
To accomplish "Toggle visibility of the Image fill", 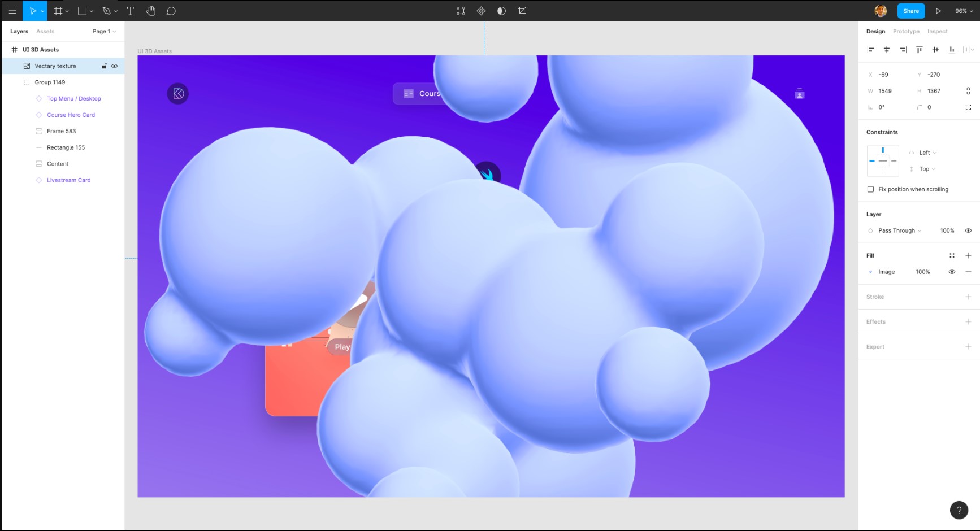I will tap(952, 272).
